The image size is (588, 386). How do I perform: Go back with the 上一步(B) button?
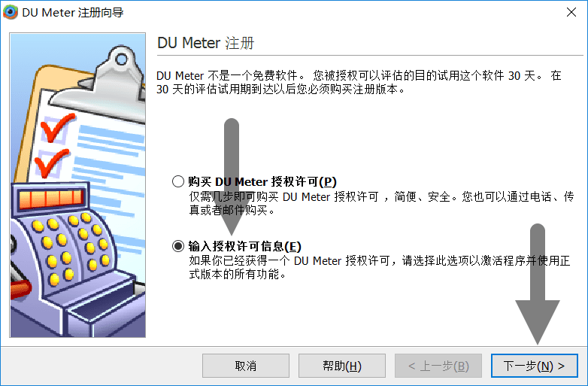coord(438,366)
